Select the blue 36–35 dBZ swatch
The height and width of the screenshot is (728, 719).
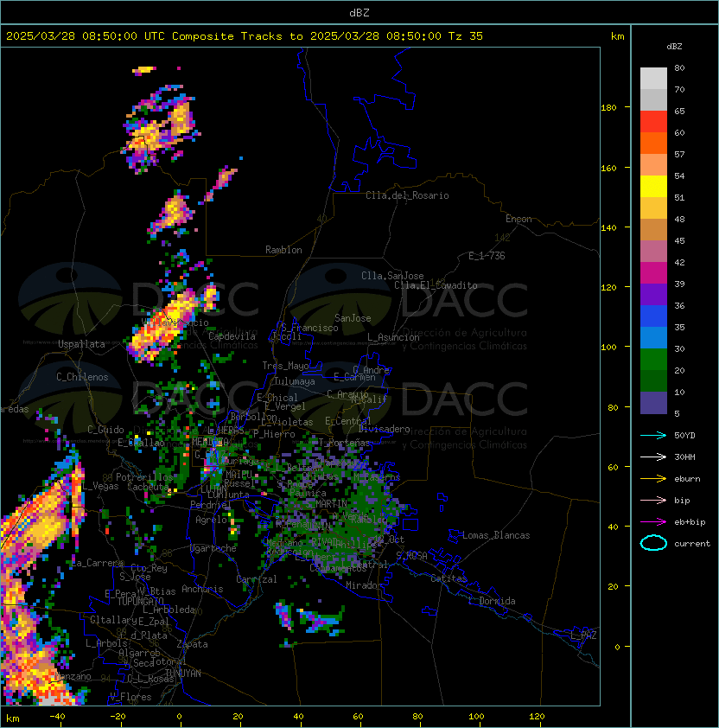click(x=653, y=316)
